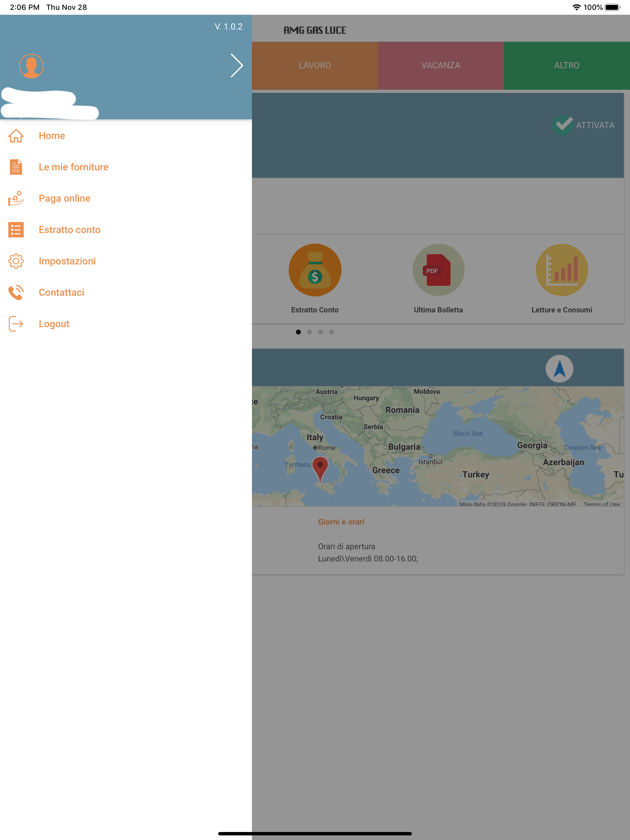Image resolution: width=630 pixels, height=840 pixels.
Task: Click the Estratto conto list icon in the drawer
Action: click(x=16, y=230)
